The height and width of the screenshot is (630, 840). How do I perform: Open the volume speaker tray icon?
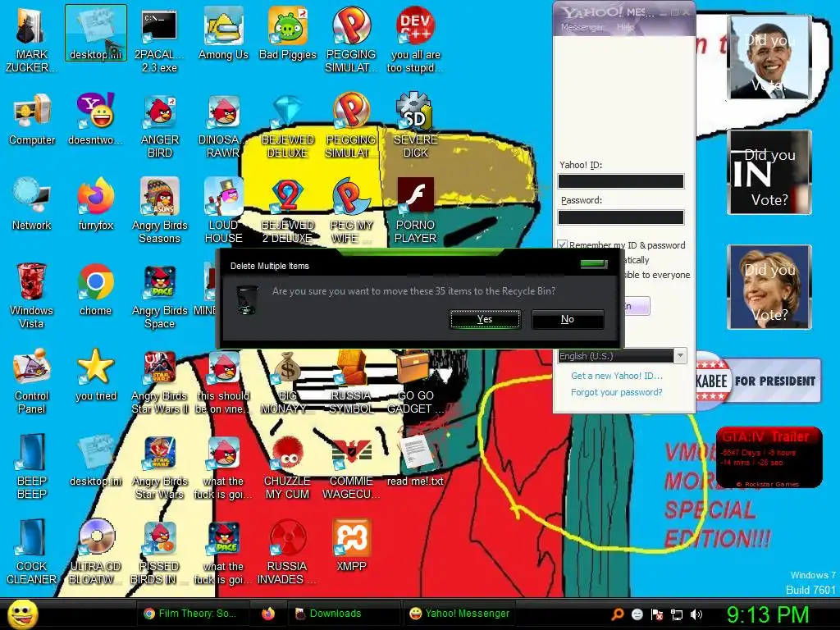tap(696, 614)
